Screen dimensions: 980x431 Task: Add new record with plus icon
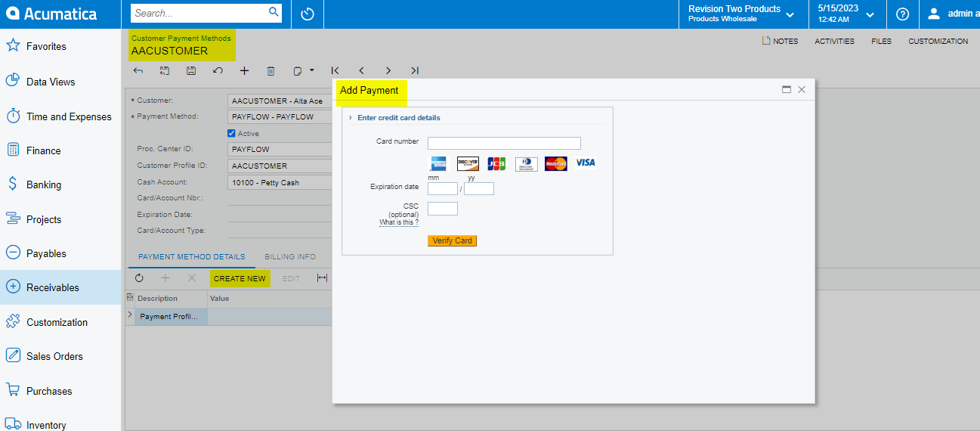coord(244,70)
